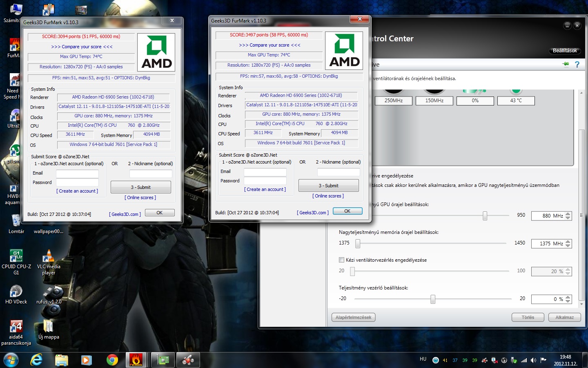
Task: Open the Új mappa folder
Action: 49,330
